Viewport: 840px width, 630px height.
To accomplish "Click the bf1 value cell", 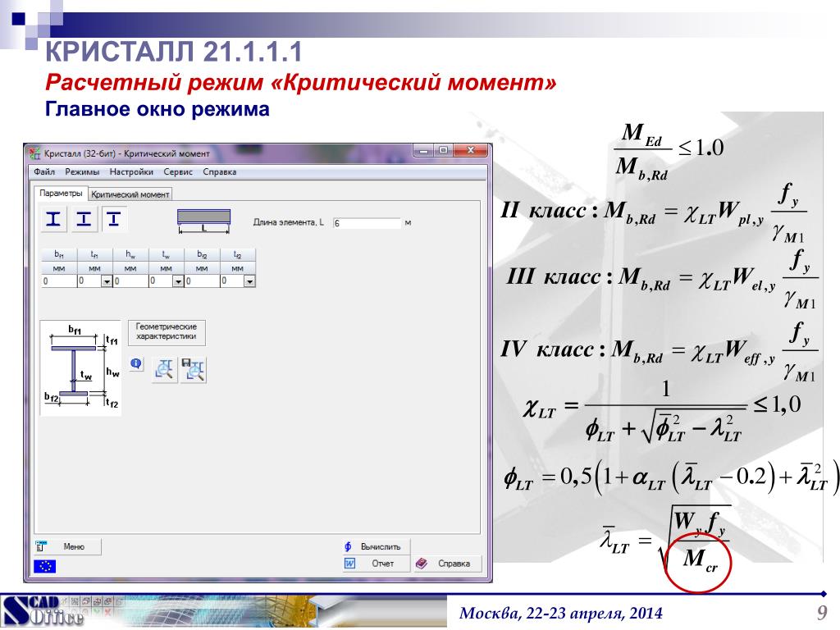I will 59,281.
